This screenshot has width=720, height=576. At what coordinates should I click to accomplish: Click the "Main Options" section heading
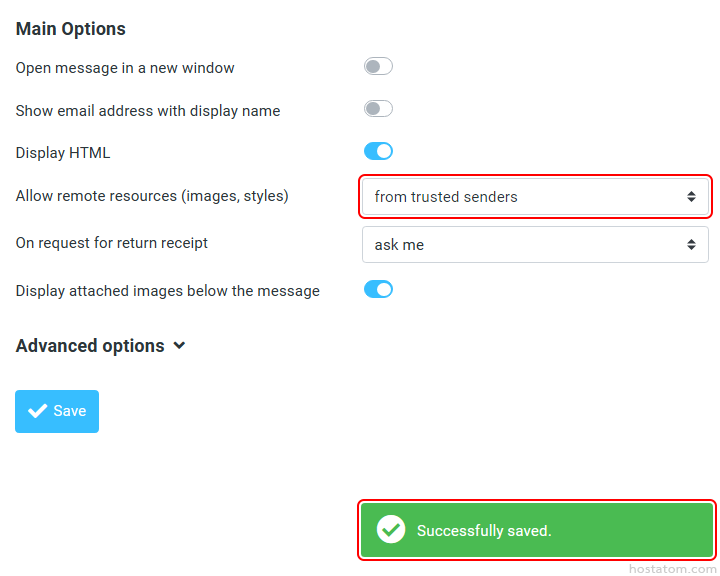tap(71, 29)
